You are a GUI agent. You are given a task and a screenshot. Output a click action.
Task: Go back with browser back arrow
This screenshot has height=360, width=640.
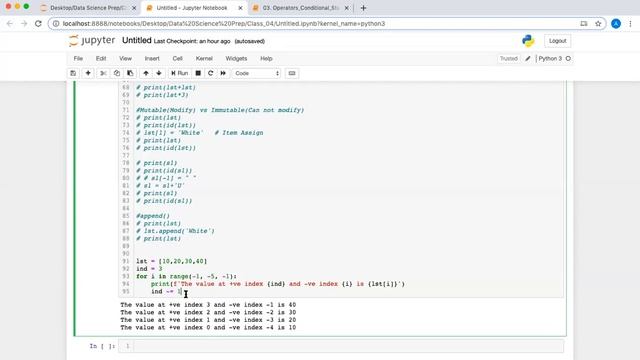pyautogui.click(x=10, y=24)
